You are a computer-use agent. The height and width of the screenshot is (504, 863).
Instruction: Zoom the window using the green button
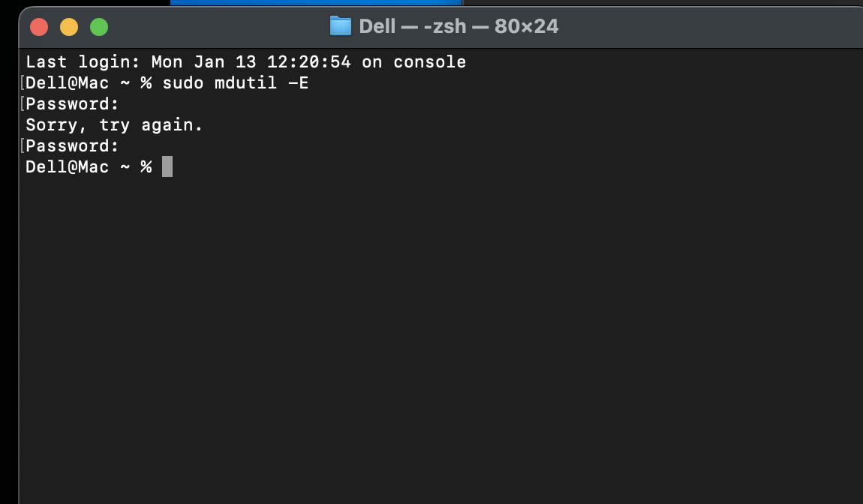[x=99, y=28]
